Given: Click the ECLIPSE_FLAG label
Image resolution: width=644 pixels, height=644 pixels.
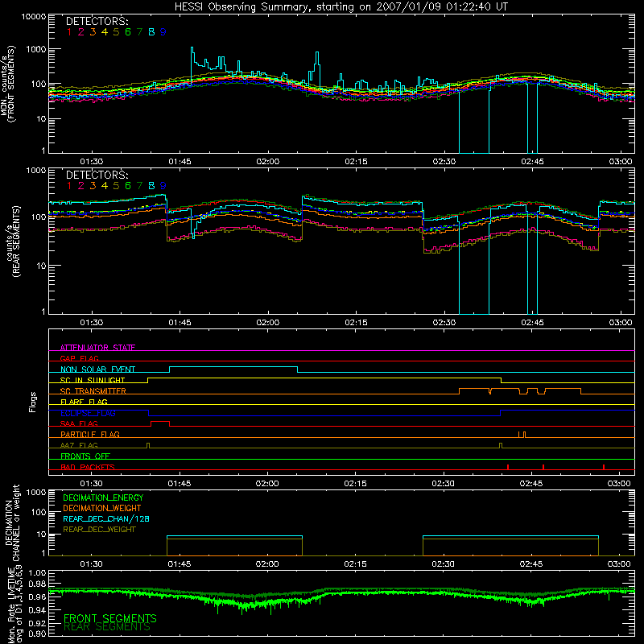Looking at the screenshot, I should pyautogui.click(x=88, y=413).
